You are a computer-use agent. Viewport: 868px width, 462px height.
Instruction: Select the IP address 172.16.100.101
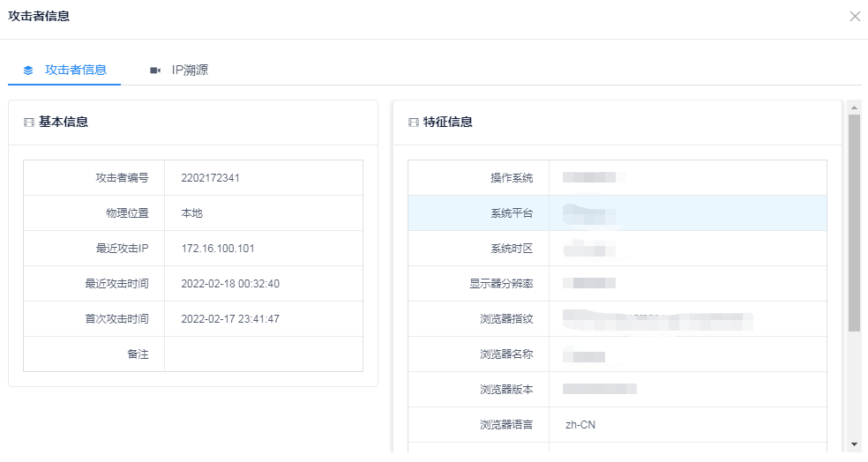(x=217, y=249)
